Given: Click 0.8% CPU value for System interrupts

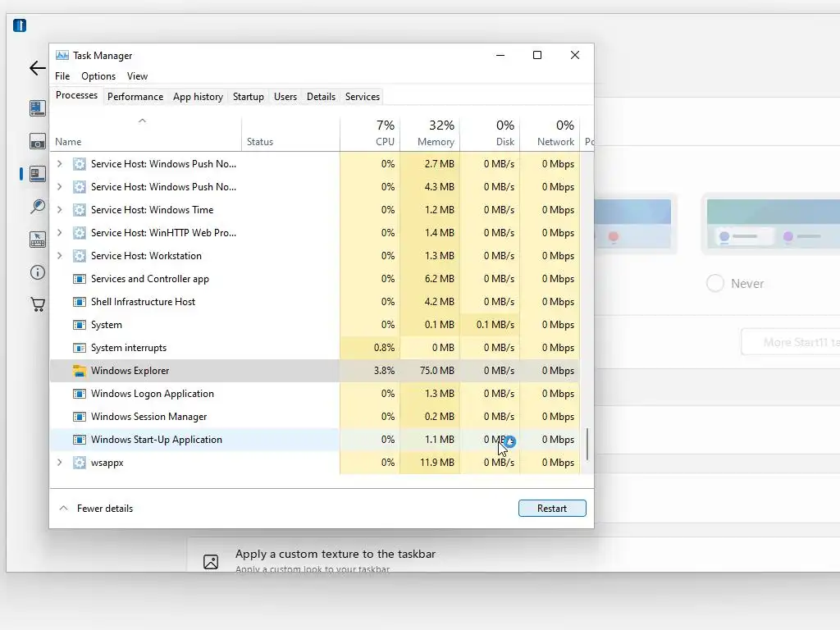Looking at the screenshot, I should coord(384,348).
